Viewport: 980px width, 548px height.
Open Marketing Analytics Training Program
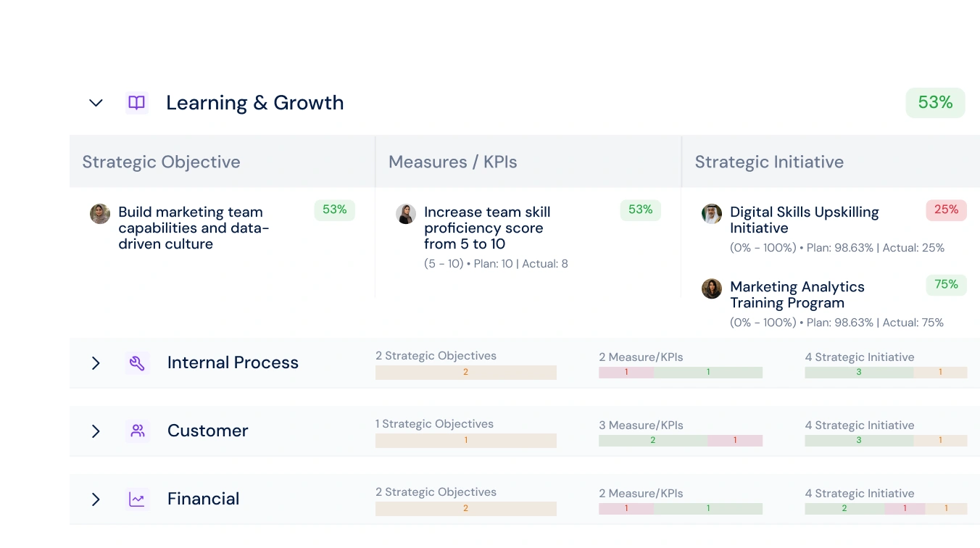click(797, 295)
